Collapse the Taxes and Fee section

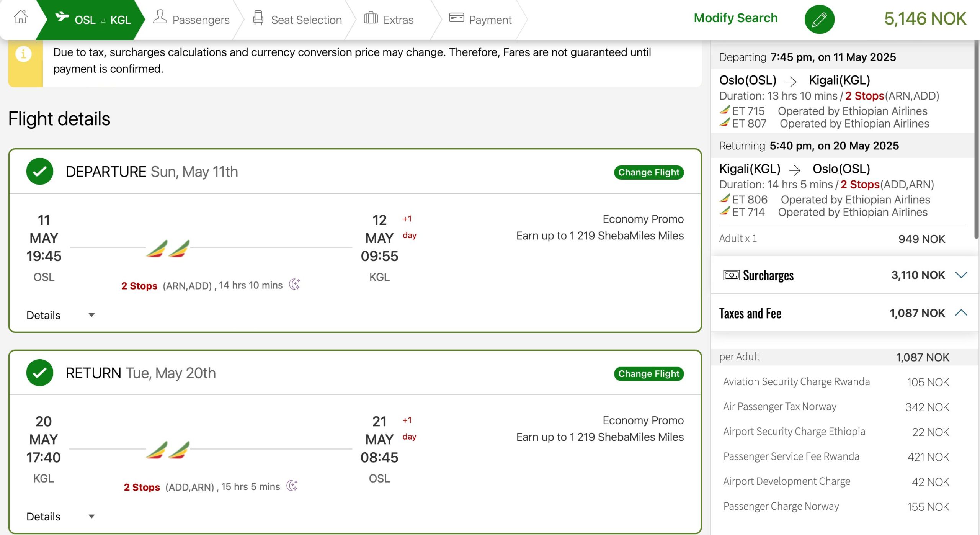[x=961, y=312]
